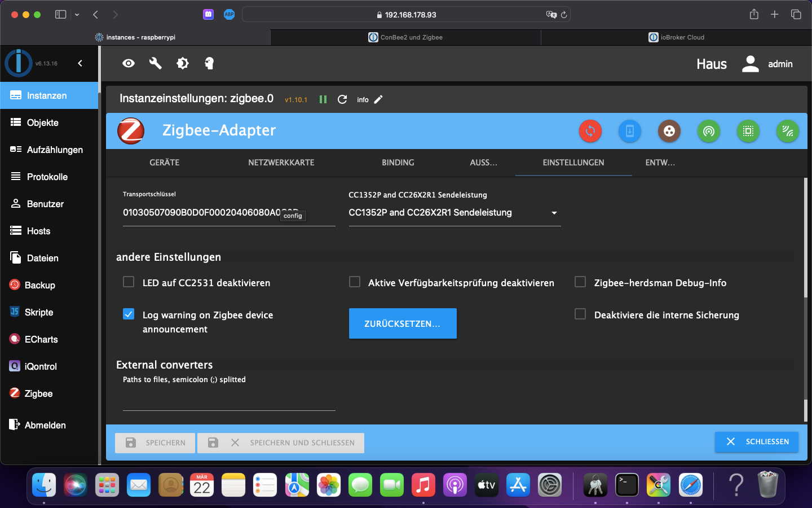Screen dimensions: 812x508
Task: Click the Safari address bar
Action: [406, 15]
